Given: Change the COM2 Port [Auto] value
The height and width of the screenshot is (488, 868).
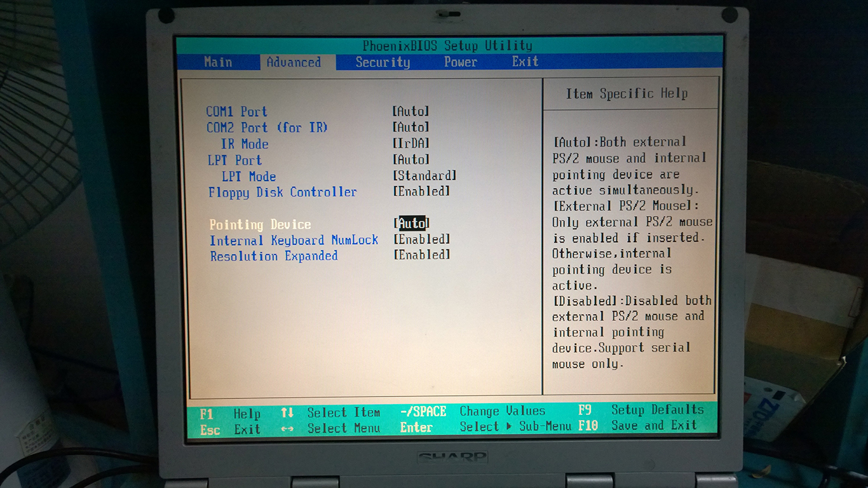Looking at the screenshot, I should [411, 127].
